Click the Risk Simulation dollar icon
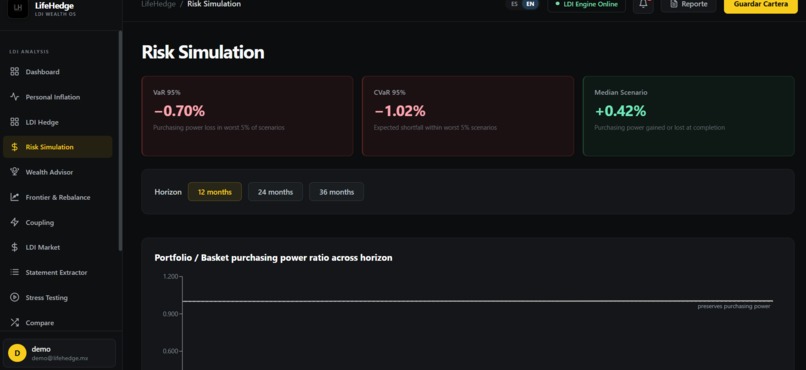The width and height of the screenshot is (806, 370). coord(14,147)
